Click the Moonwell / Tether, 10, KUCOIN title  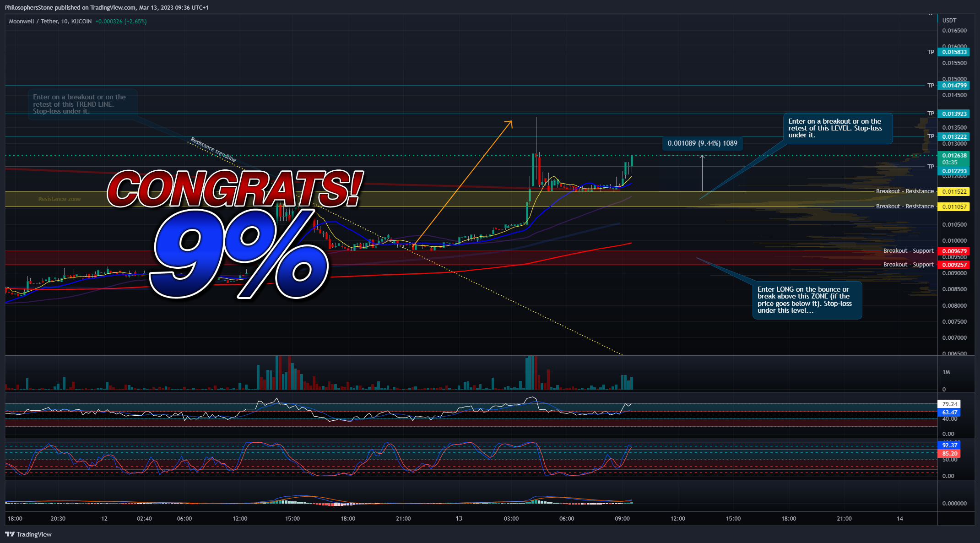pyautogui.click(x=50, y=22)
